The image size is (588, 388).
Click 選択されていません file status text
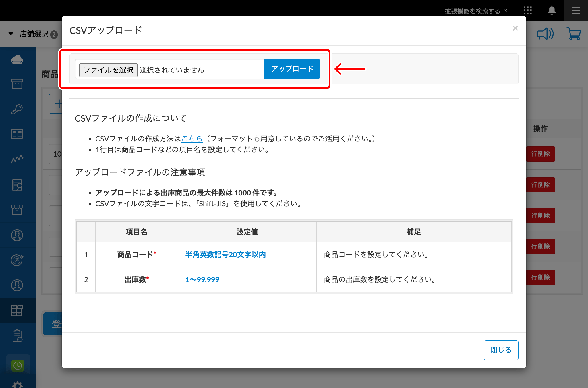[172, 70]
